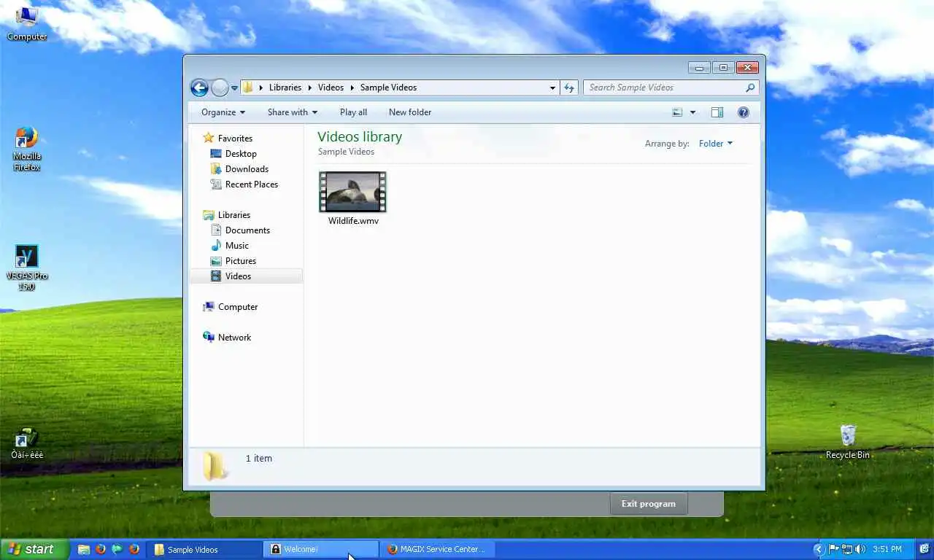Viewport: 934px width, 560px height.
Task: Click Exit program button behind Explorer window
Action: pos(648,504)
